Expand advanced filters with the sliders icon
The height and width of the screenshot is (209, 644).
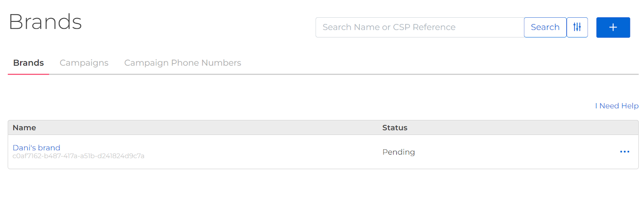pyautogui.click(x=577, y=27)
